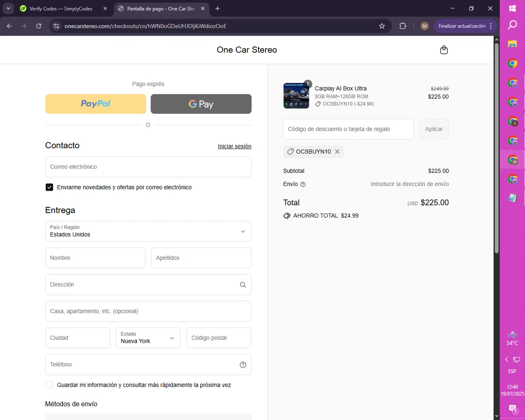Open the Estado dropdown showing Nueva York
Image resolution: width=525 pixels, height=420 pixels.
click(x=148, y=338)
